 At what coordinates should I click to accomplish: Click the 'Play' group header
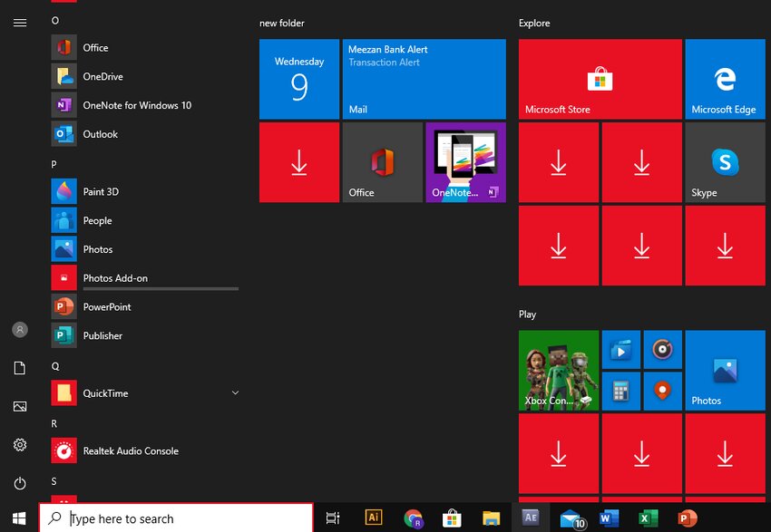click(x=527, y=314)
